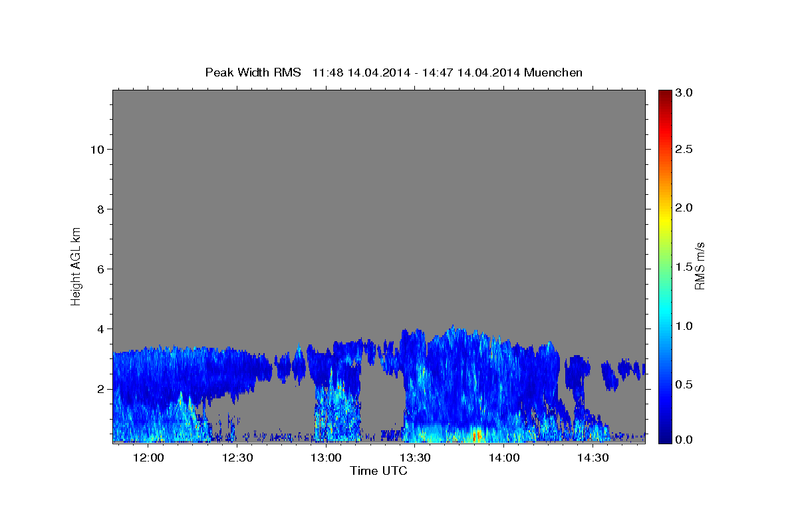Click the height axis label 4
The width and height of the screenshot is (798, 532).
pyautogui.click(x=101, y=329)
